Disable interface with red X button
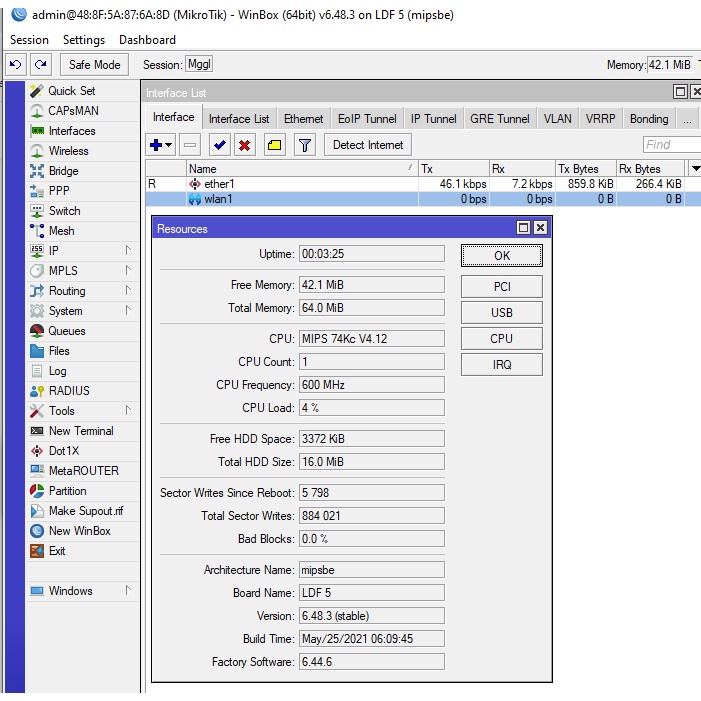The image size is (701, 701). 245,145
